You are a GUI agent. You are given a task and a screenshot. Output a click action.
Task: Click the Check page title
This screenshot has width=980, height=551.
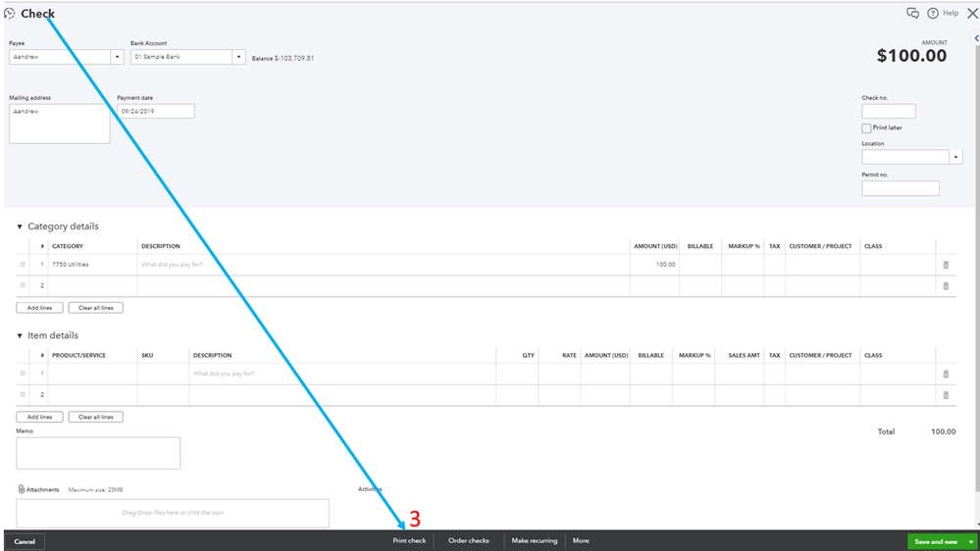tap(37, 14)
